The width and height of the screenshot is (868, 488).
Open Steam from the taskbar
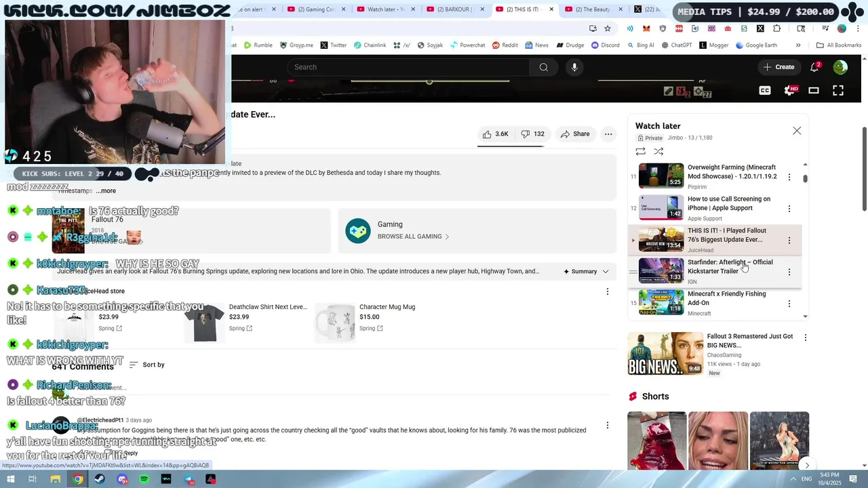click(x=100, y=479)
